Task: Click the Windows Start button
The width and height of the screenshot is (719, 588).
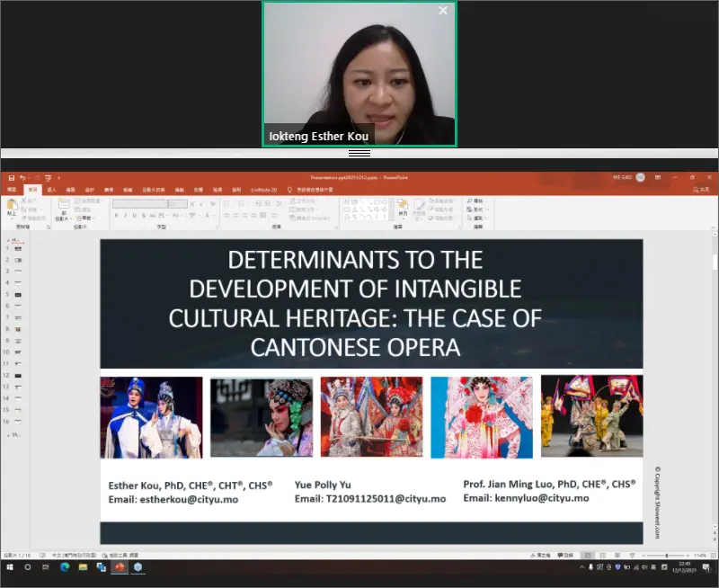Action: tap(9, 568)
